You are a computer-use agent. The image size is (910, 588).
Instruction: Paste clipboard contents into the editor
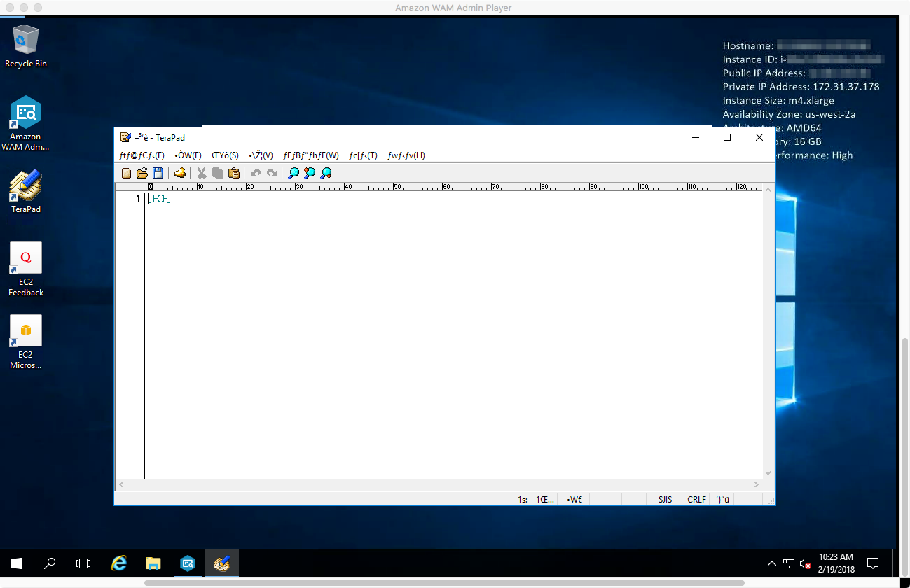tap(234, 173)
